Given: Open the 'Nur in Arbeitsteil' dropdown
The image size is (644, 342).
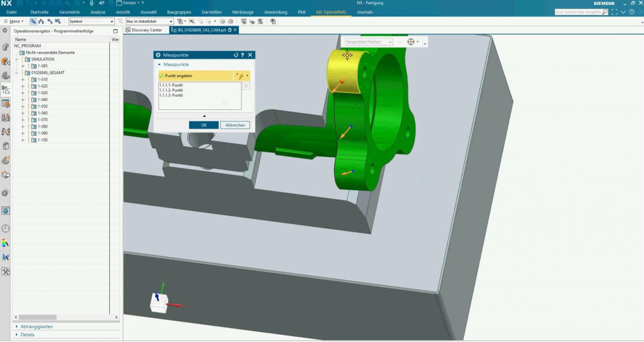Looking at the screenshot, I should tap(171, 21).
